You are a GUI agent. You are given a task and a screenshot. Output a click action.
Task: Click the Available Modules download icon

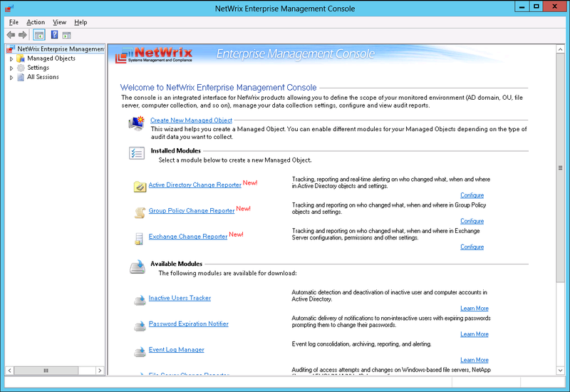pyautogui.click(x=138, y=267)
